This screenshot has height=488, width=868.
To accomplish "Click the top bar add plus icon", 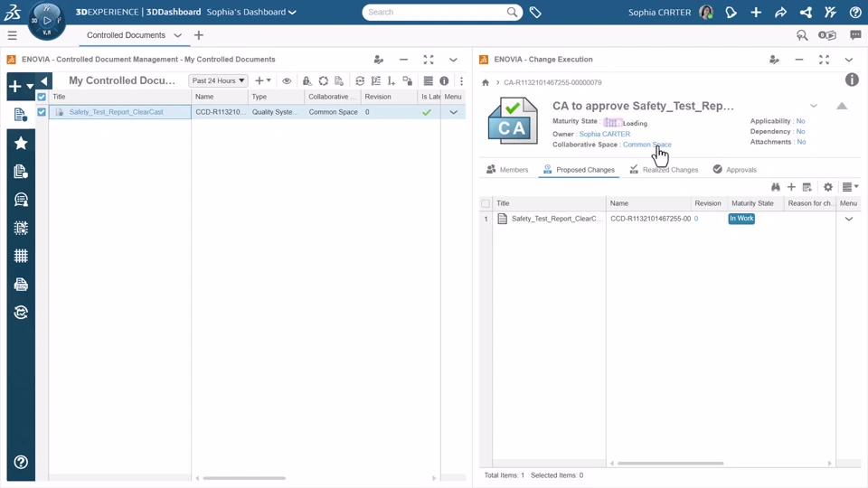I will (756, 12).
